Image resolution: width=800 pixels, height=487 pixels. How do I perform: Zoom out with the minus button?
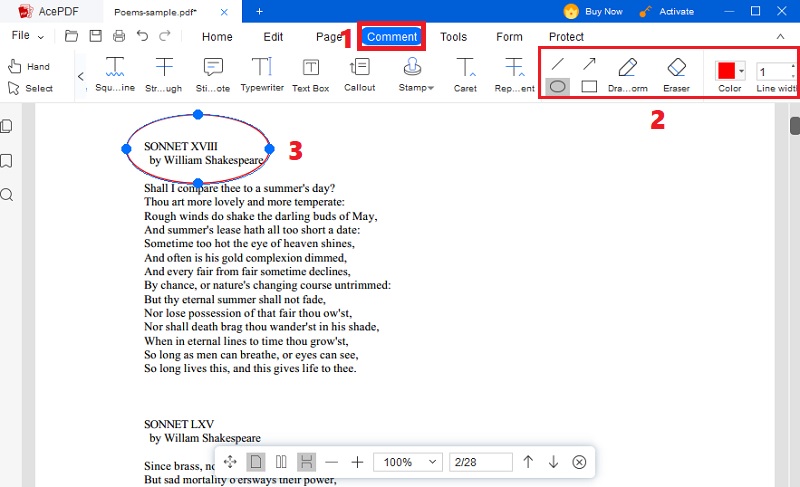click(x=332, y=463)
